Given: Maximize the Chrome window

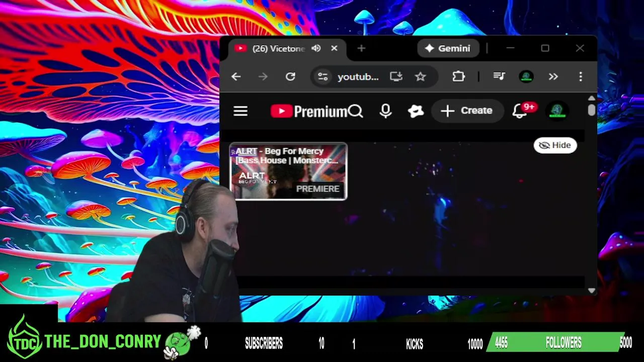Looking at the screenshot, I should [x=545, y=48].
